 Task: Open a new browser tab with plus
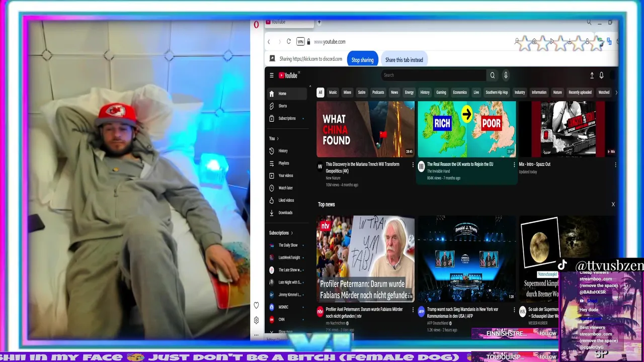pos(319,22)
